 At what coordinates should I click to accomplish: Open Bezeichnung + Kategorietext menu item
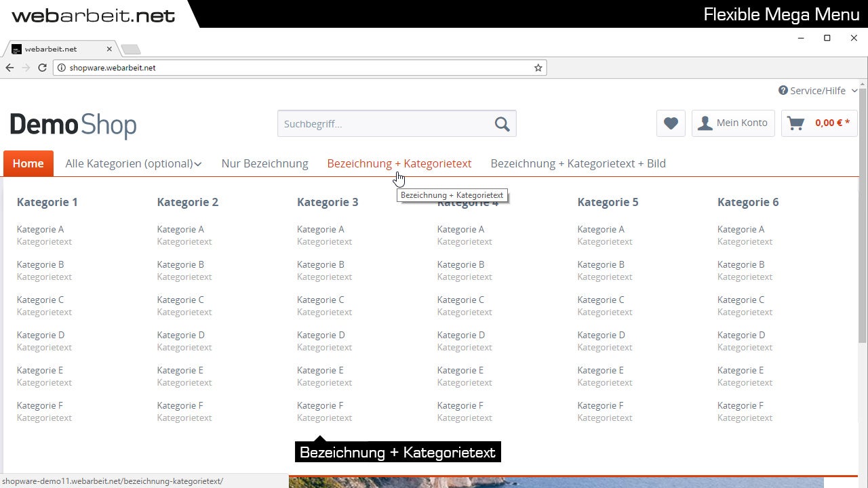pyautogui.click(x=399, y=163)
